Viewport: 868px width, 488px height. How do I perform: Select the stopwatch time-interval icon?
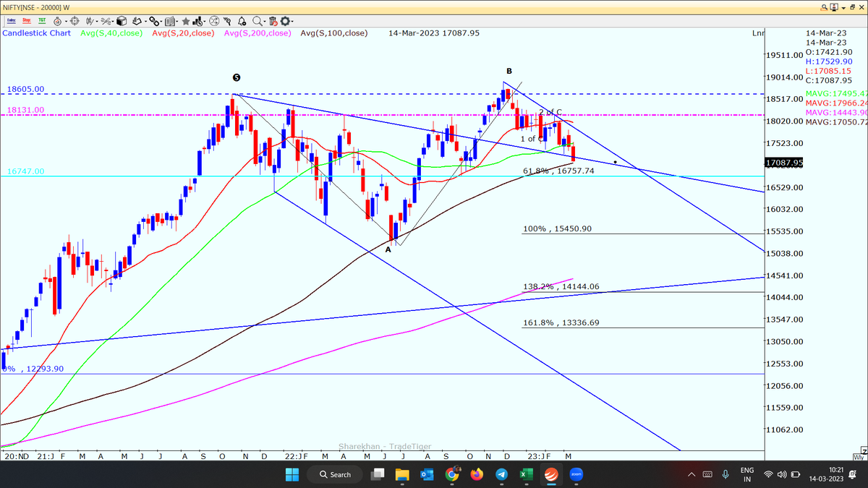point(57,22)
